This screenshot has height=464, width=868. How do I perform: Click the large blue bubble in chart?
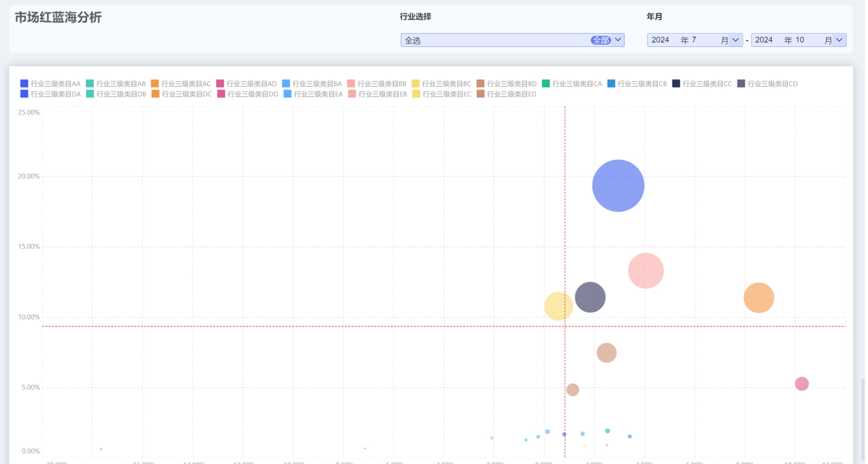coord(618,186)
